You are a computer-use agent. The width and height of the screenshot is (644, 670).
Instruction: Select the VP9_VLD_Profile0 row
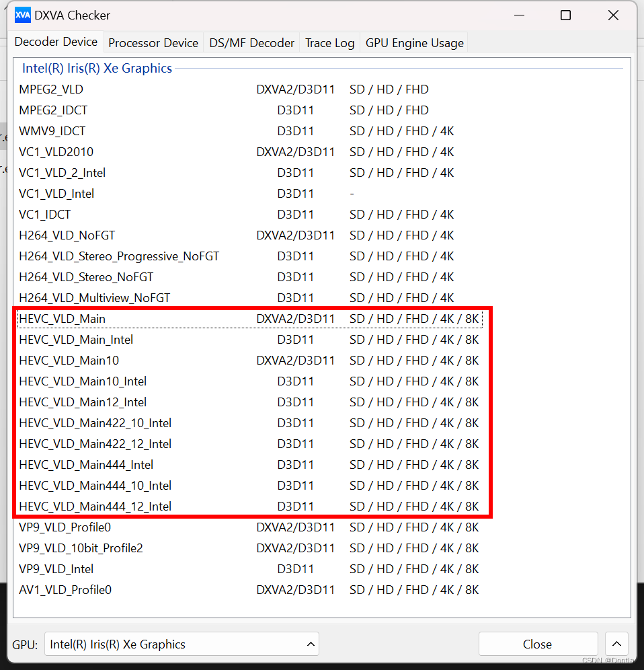click(x=250, y=527)
